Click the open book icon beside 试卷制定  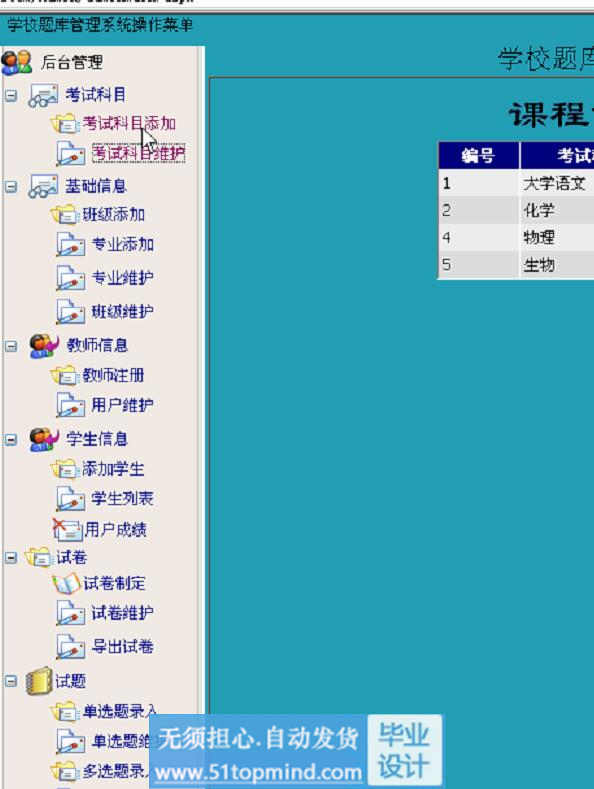click(x=66, y=584)
